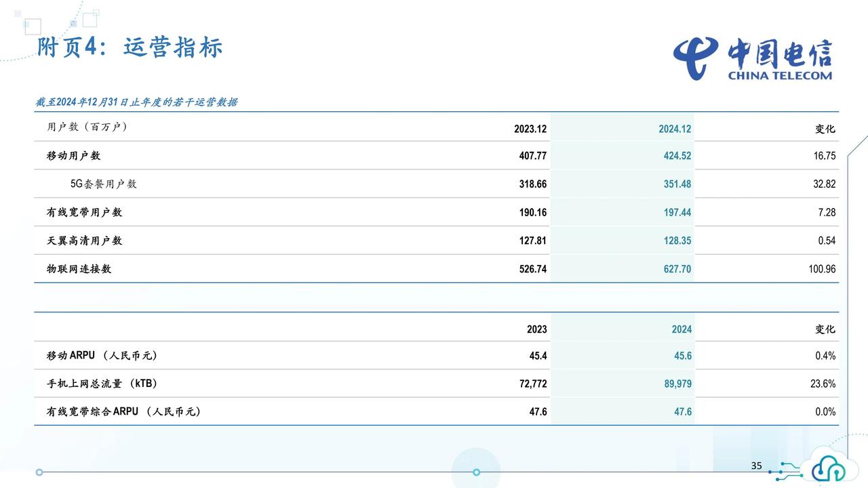This screenshot has width=868, height=488.
Task: Select the subtitle 截至2024年12月31日止年度的若干运营数据
Action: click(136, 102)
